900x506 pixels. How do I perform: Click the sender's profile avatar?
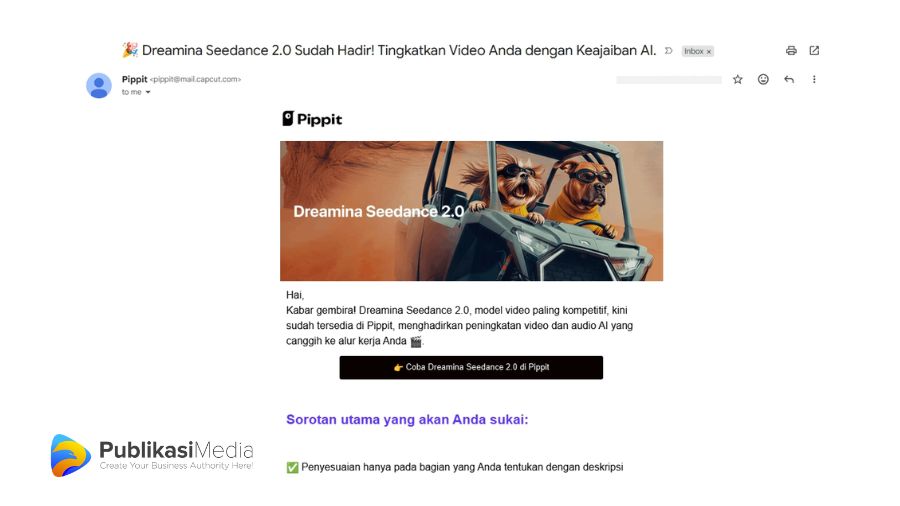click(x=99, y=85)
